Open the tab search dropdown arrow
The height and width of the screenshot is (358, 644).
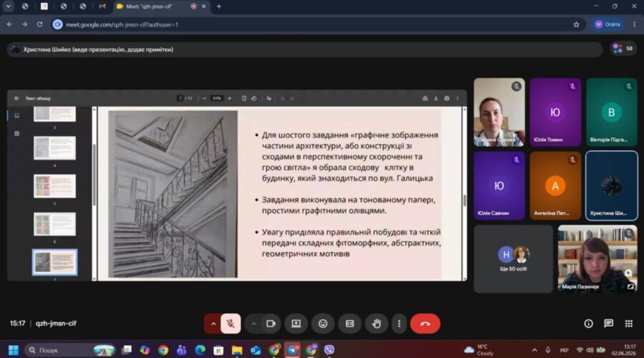8,6
